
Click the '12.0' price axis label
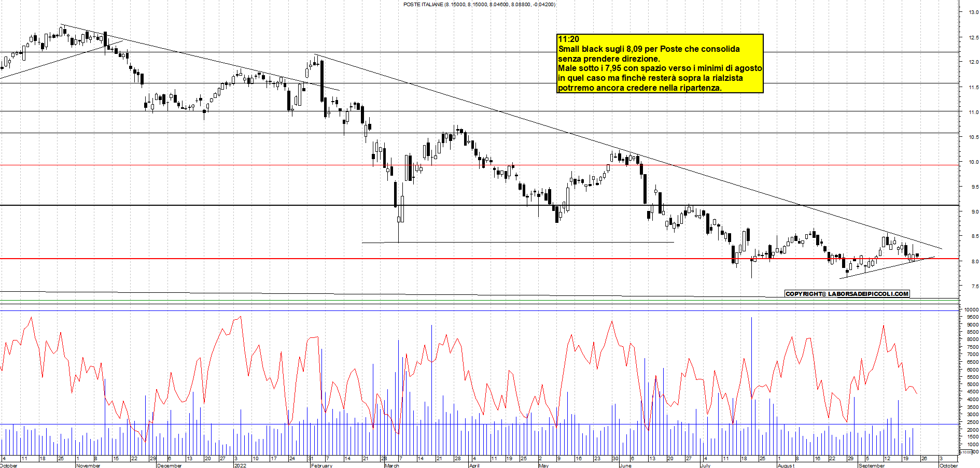point(973,62)
